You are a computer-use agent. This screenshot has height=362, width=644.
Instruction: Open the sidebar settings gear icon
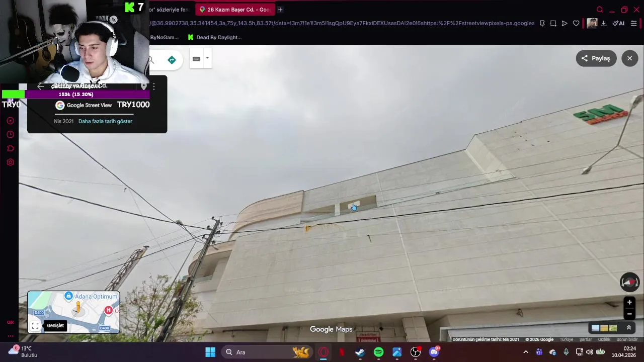point(10,162)
